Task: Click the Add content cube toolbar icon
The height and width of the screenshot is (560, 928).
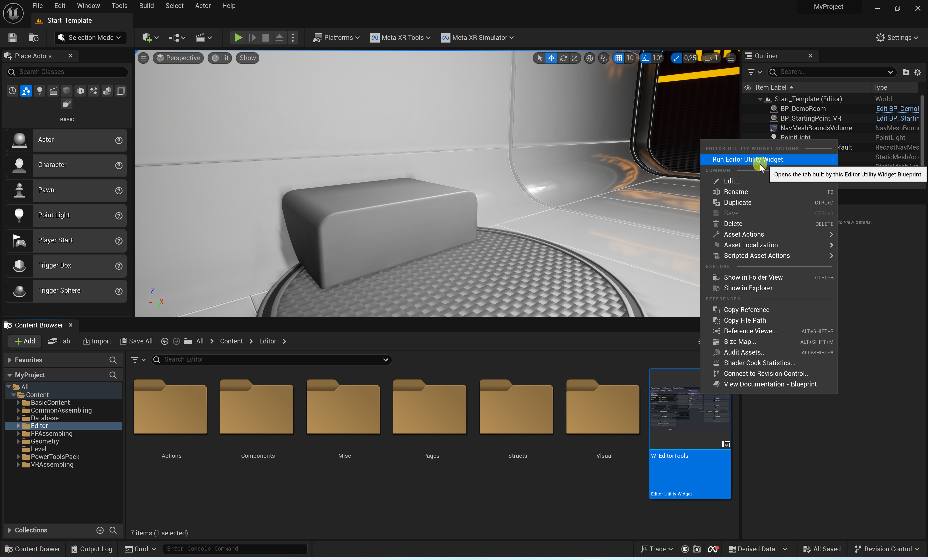Action: (147, 37)
